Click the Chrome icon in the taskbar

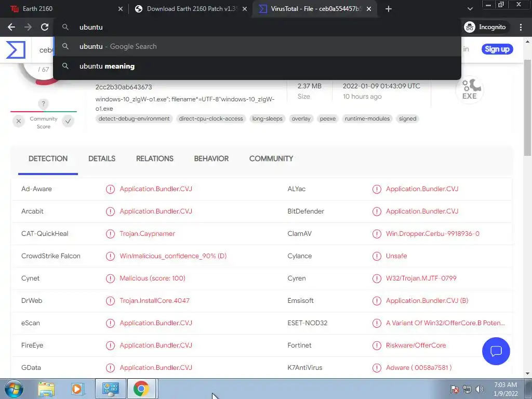click(141, 389)
